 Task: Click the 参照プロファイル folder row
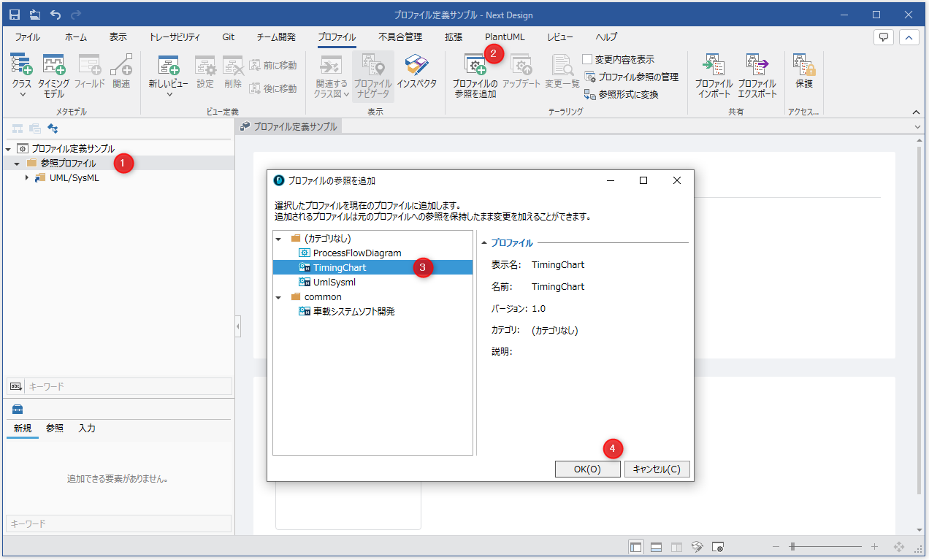118,163
